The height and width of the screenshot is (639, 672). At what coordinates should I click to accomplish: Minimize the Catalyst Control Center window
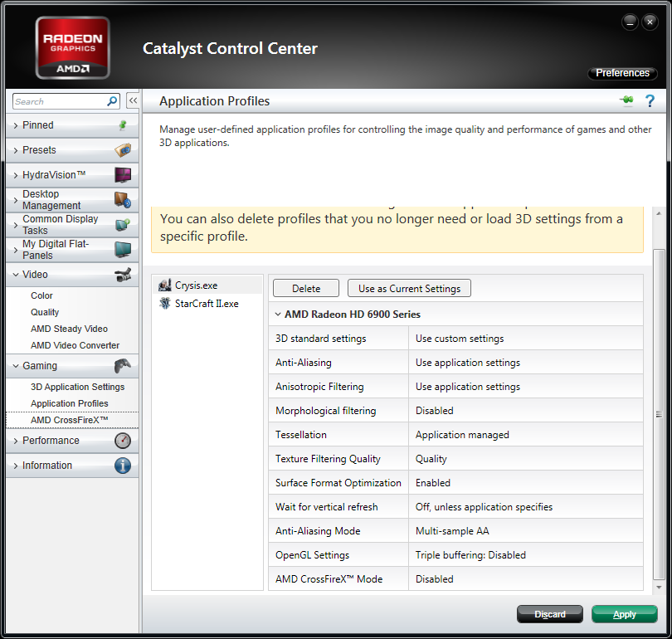pos(630,22)
